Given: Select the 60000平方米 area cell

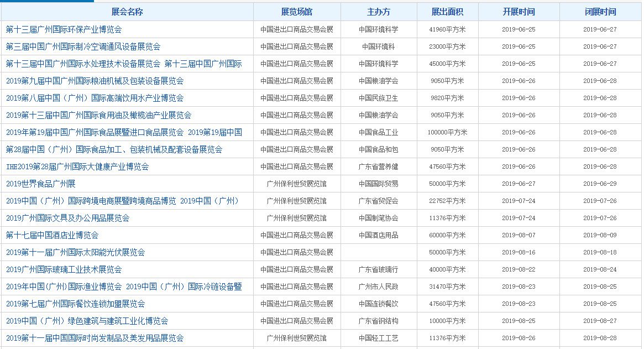Looking at the screenshot, I should click(x=447, y=236).
